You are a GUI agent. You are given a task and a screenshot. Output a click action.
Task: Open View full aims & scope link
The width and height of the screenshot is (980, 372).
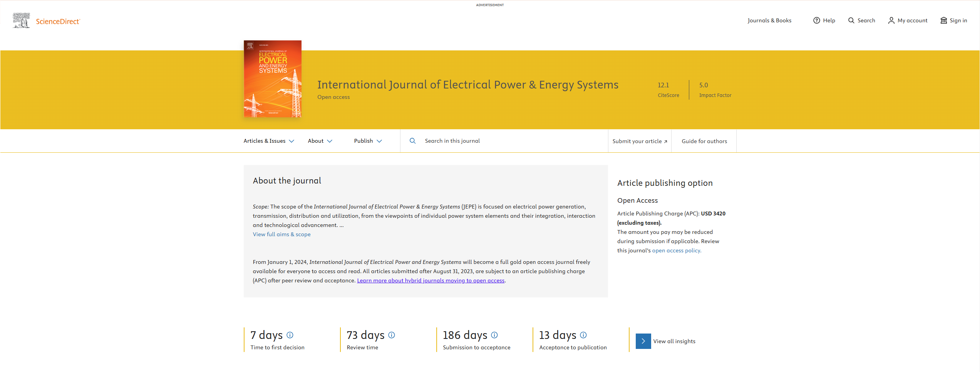pos(281,234)
